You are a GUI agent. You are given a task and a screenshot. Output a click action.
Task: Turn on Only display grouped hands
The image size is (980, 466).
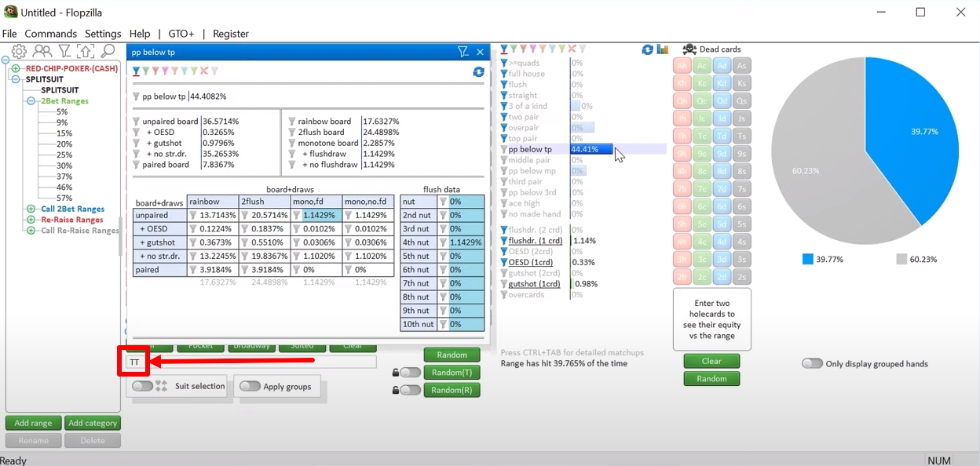point(812,363)
